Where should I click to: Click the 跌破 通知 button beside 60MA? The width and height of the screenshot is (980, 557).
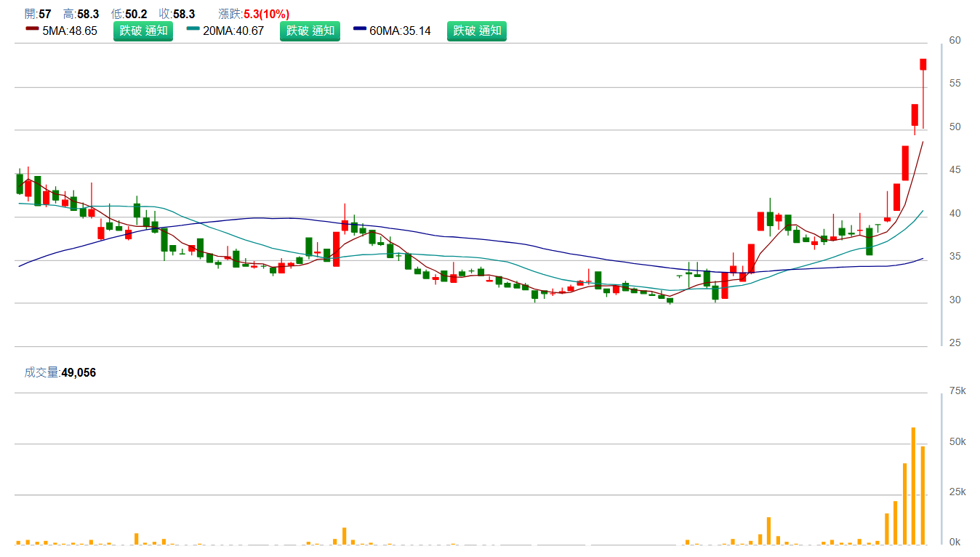(x=477, y=31)
